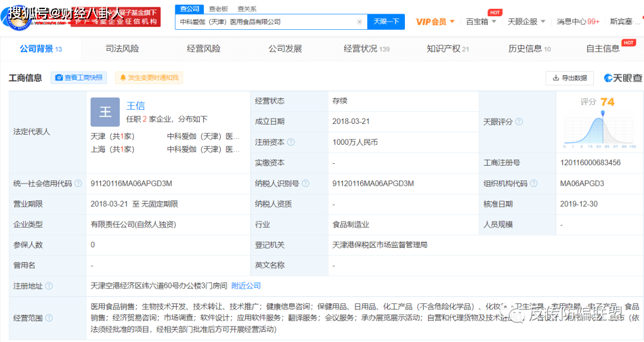The width and height of the screenshot is (644, 342).
Task: Click the help icon next to 组织机构代码
Action: point(534,184)
